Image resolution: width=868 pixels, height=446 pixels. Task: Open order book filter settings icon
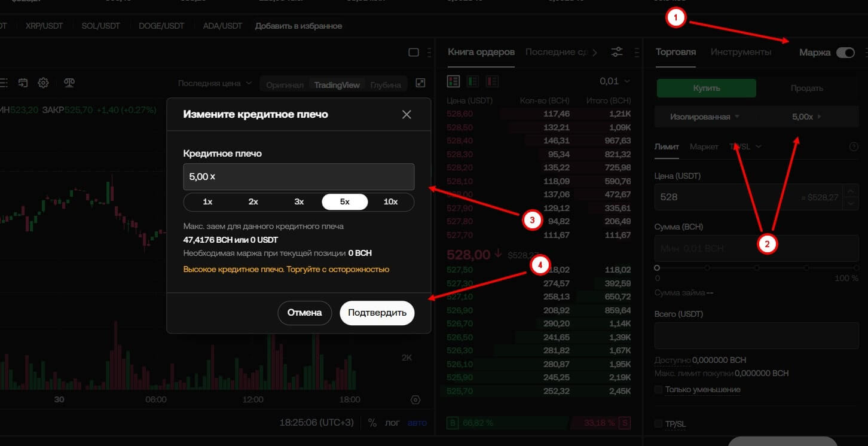tap(617, 52)
